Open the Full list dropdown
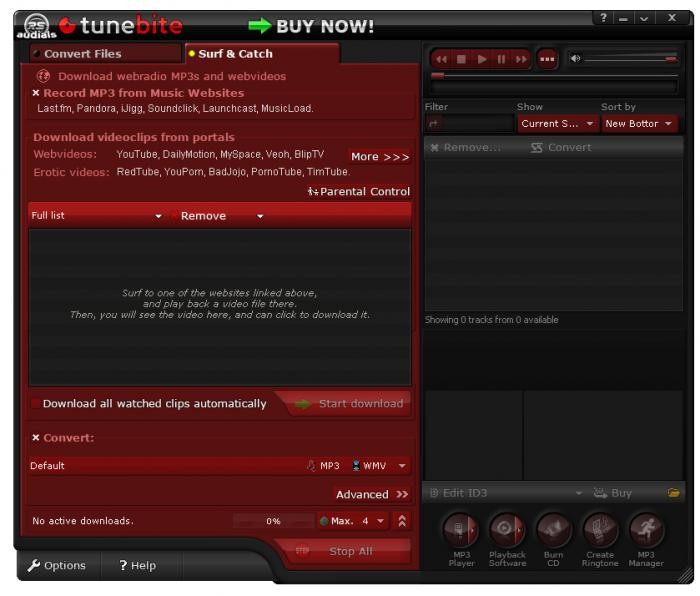This screenshot has width=700, height=596. [96, 216]
